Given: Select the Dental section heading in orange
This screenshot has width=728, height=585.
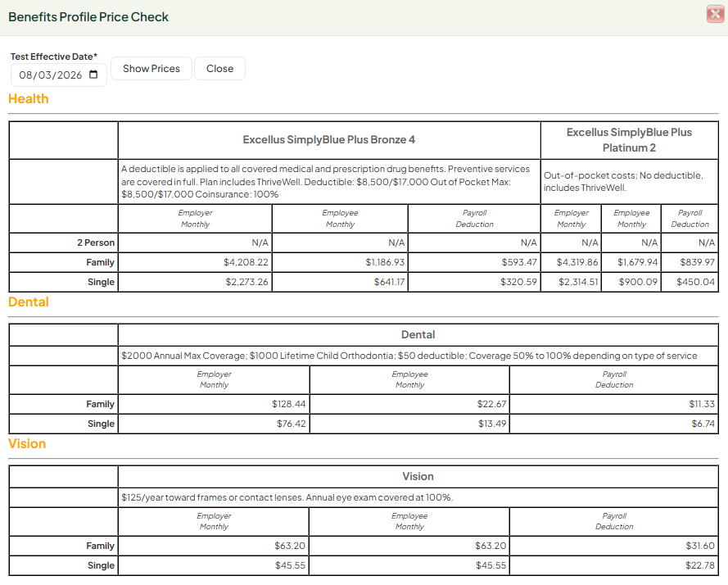Looking at the screenshot, I should coord(29,302).
